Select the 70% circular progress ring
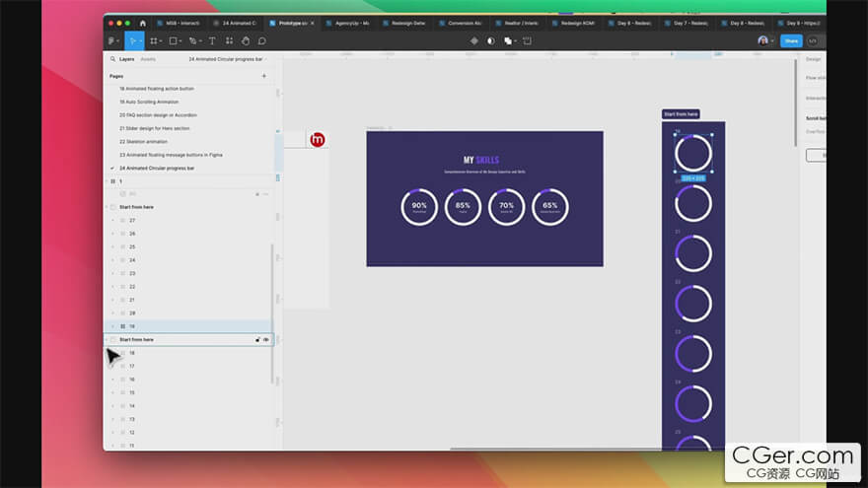This screenshot has height=488, width=868. (507, 207)
